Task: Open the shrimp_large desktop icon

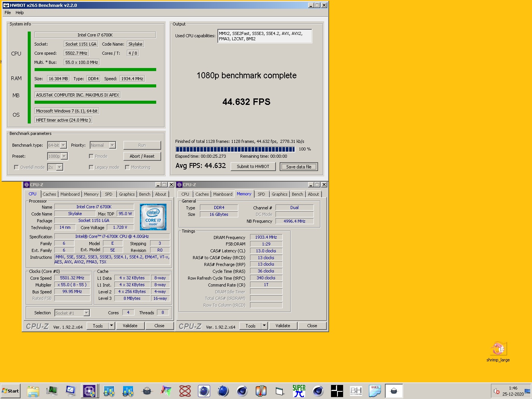Action: (498, 351)
